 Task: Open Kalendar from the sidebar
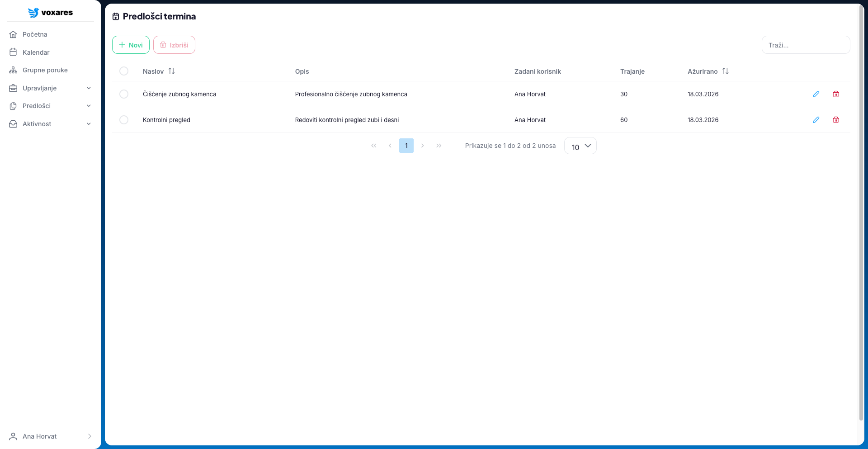click(36, 52)
